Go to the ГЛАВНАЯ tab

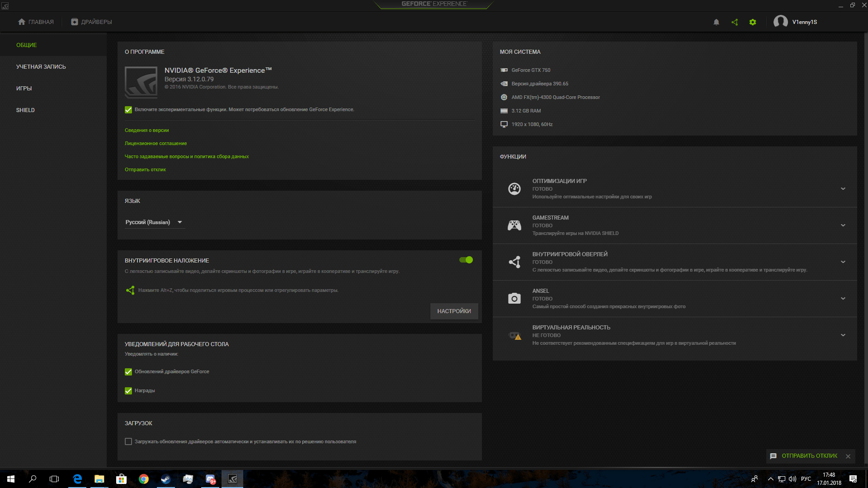pyautogui.click(x=36, y=22)
